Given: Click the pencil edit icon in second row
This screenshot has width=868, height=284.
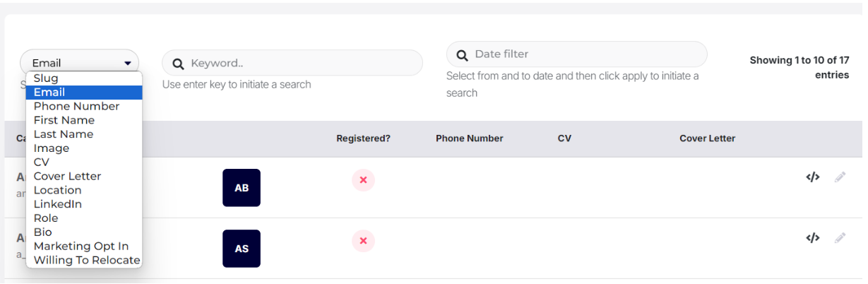Looking at the screenshot, I should [840, 238].
